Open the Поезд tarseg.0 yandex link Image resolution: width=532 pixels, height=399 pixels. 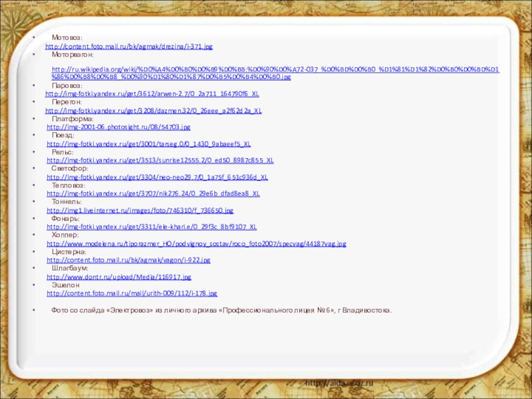point(148,144)
